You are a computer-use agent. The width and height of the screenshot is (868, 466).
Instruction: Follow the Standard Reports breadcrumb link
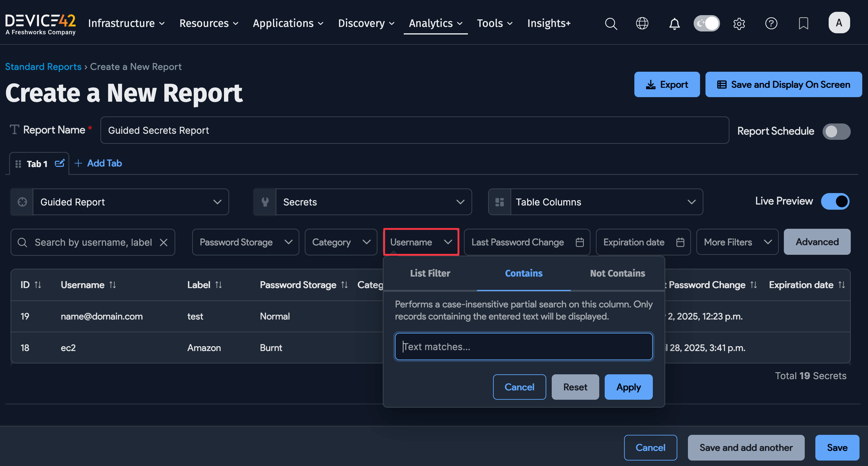click(43, 67)
